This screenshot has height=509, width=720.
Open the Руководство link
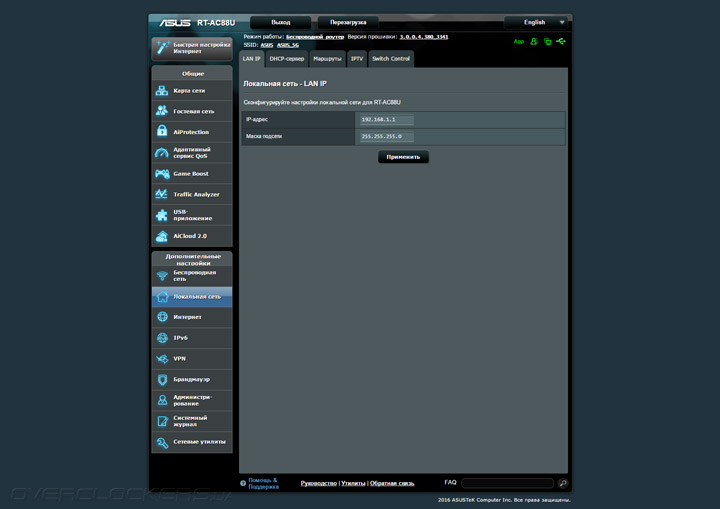[x=319, y=483]
